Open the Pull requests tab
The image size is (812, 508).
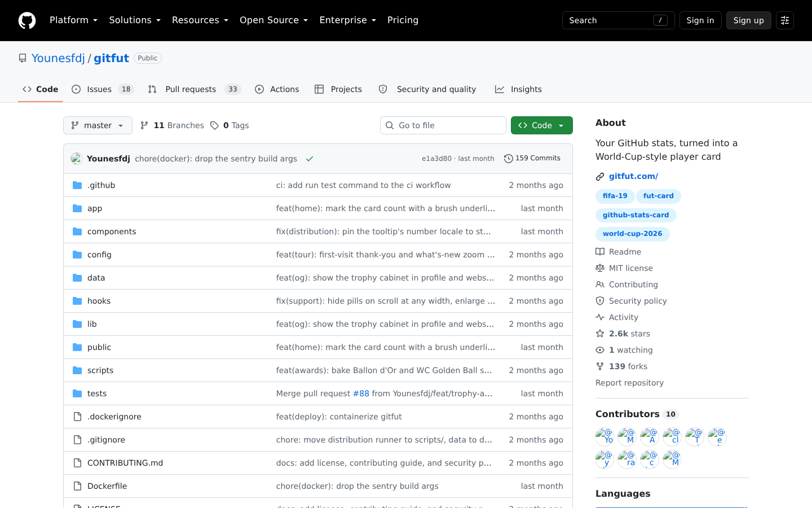click(x=195, y=89)
